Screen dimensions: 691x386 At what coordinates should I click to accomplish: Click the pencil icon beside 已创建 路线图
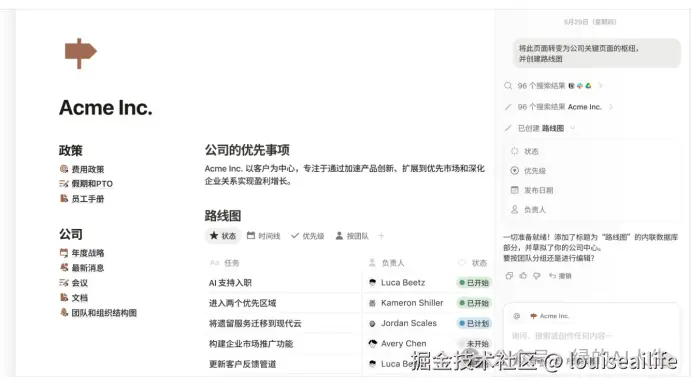(x=508, y=128)
